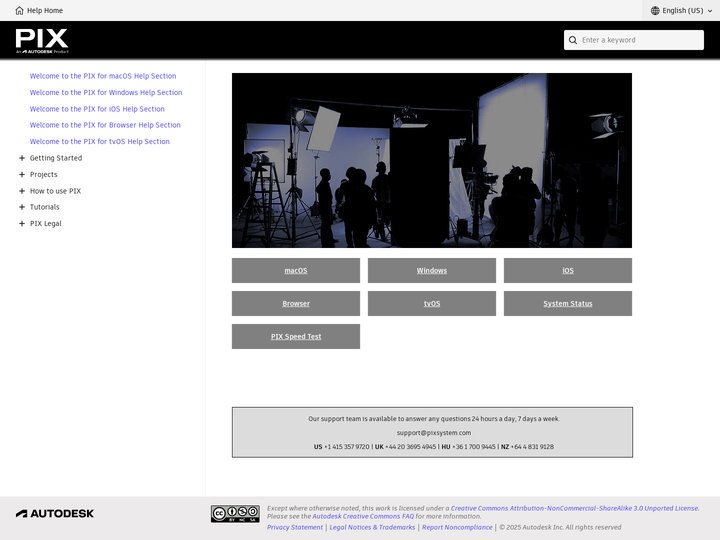Click the support@pixsystem.com email text

(434, 433)
